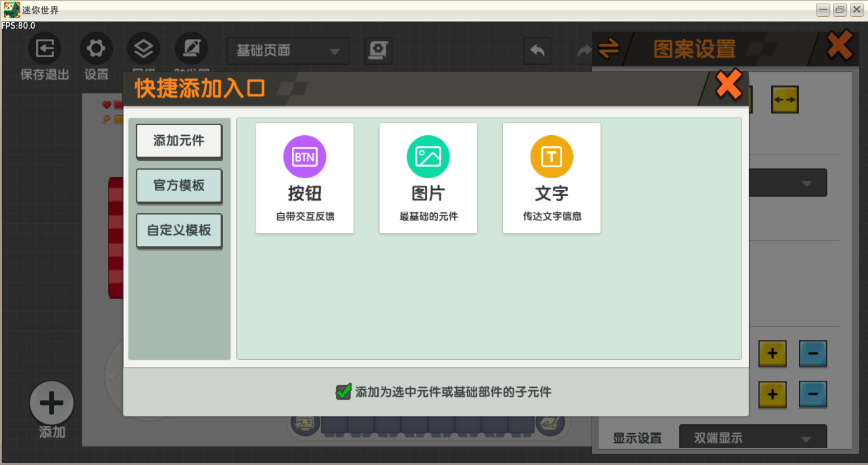Image resolution: width=868 pixels, height=465 pixels.
Task: Click the undo arrow button
Action: tap(537, 51)
